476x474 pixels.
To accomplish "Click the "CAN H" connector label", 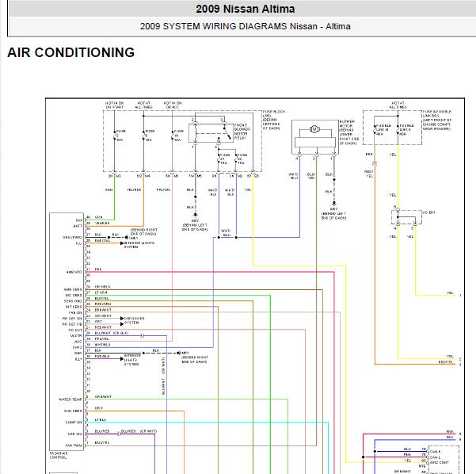I will [436, 452].
